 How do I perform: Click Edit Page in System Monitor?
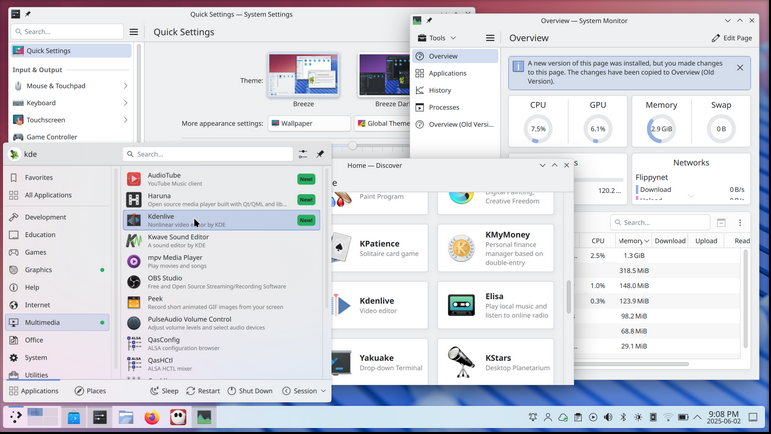[x=732, y=38]
